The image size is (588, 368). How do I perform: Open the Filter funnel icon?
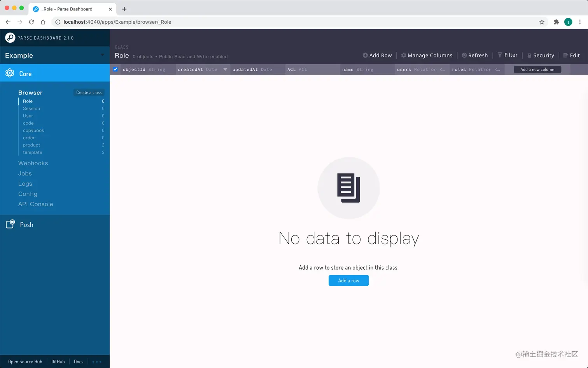click(x=501, y=55)
